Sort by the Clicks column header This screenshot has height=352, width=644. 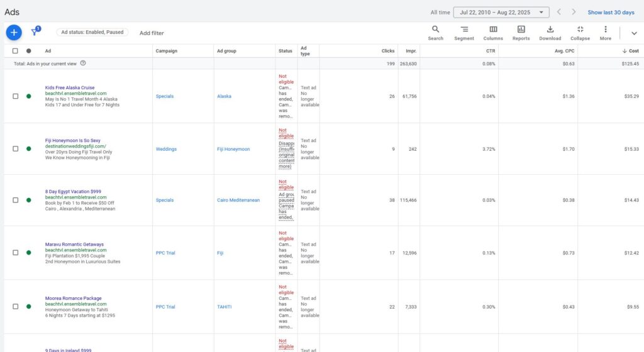(x=387, y=51)
